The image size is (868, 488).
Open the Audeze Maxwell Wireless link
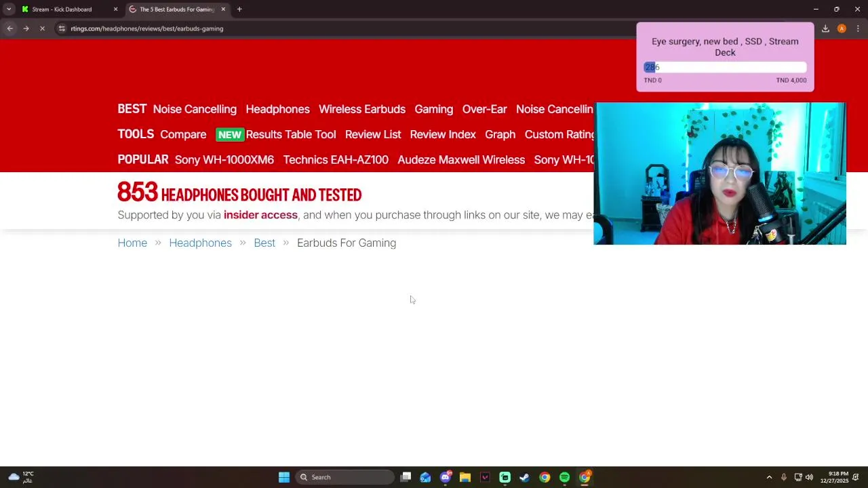pyautogui.click(x=461, y=160)
